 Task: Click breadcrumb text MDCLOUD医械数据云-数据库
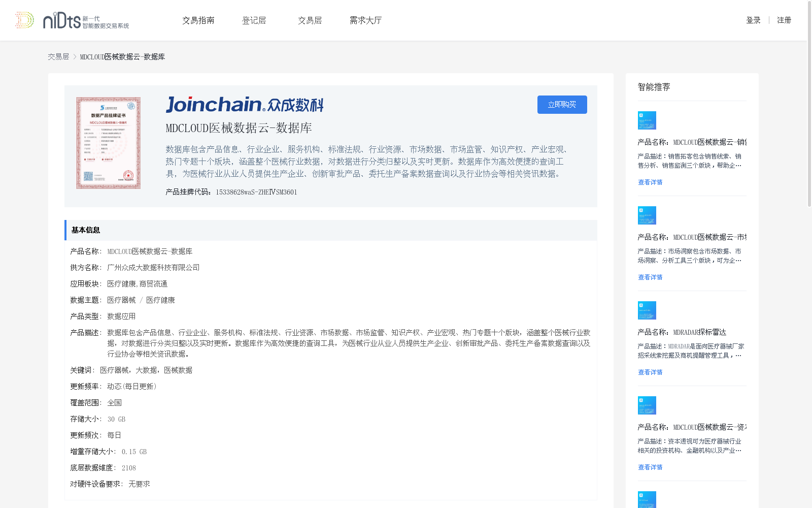coord(122,57)
